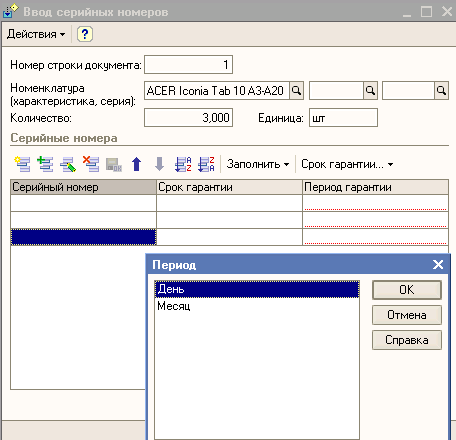The height and width of the screenshot is (440, 456).
Task: Open characteristic lookup magnifier icon
Action: (x=370, y=91)
